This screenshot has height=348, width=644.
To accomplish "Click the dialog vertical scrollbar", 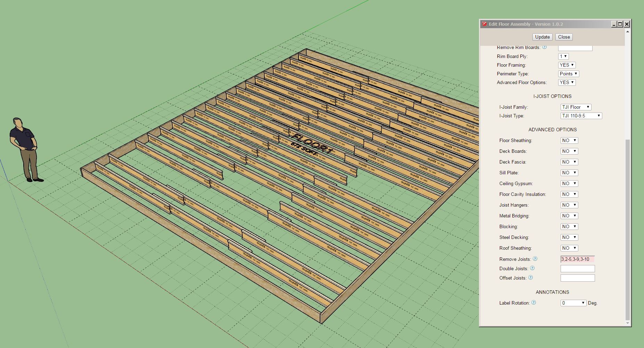I will [x=627, y=229].
